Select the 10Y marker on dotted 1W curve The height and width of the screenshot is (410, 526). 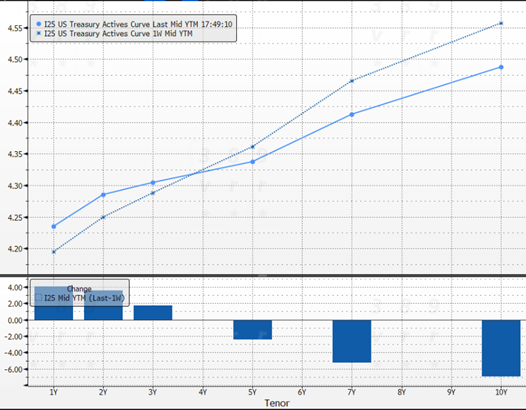(x=501, y=23)
